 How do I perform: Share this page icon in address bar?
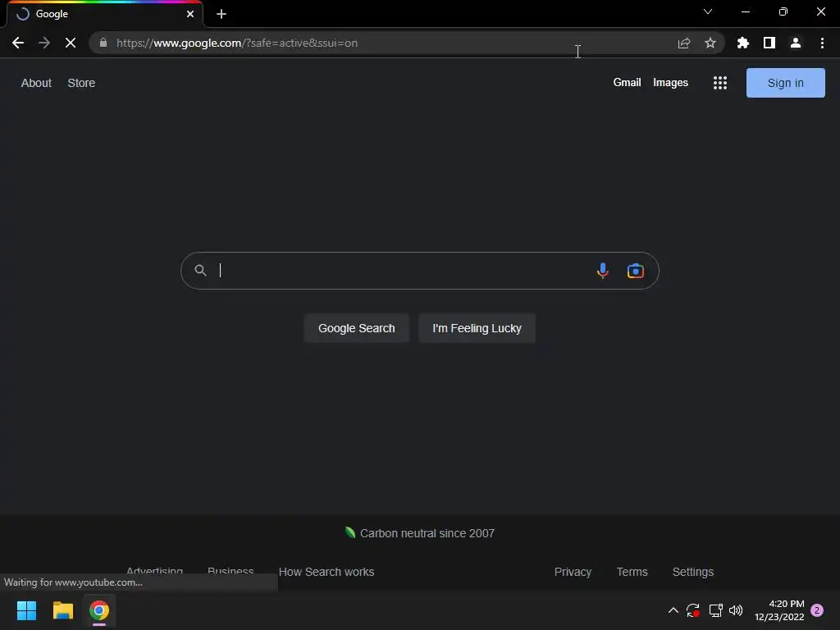coord(683,43)
